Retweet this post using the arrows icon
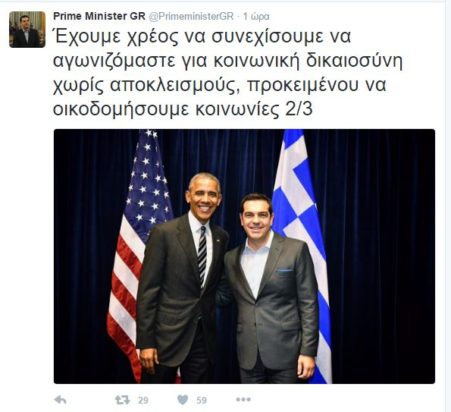The height and width of the screenshot is (412, 451). [x=123, y=400]
